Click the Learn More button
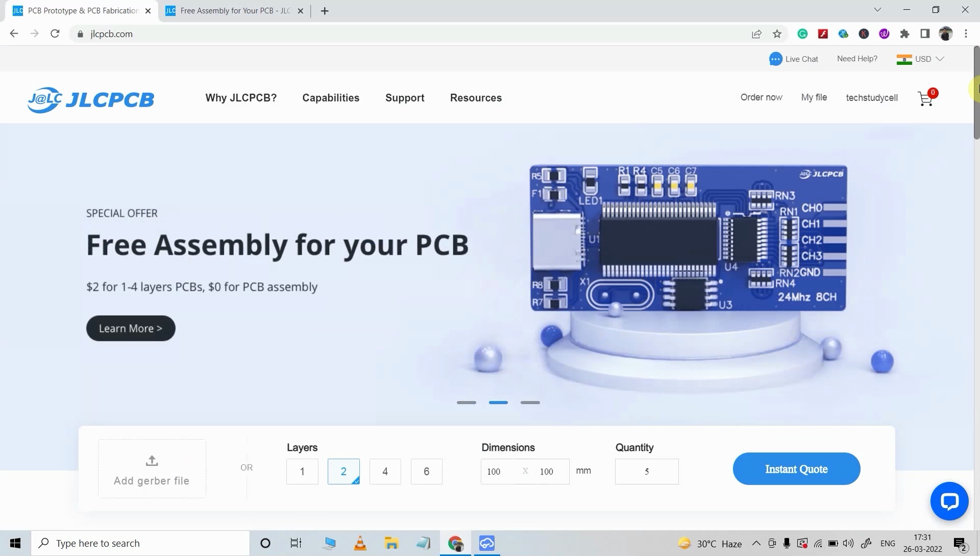Image resolution: width=980 pixels, height=556 pixels. [130, 328]
